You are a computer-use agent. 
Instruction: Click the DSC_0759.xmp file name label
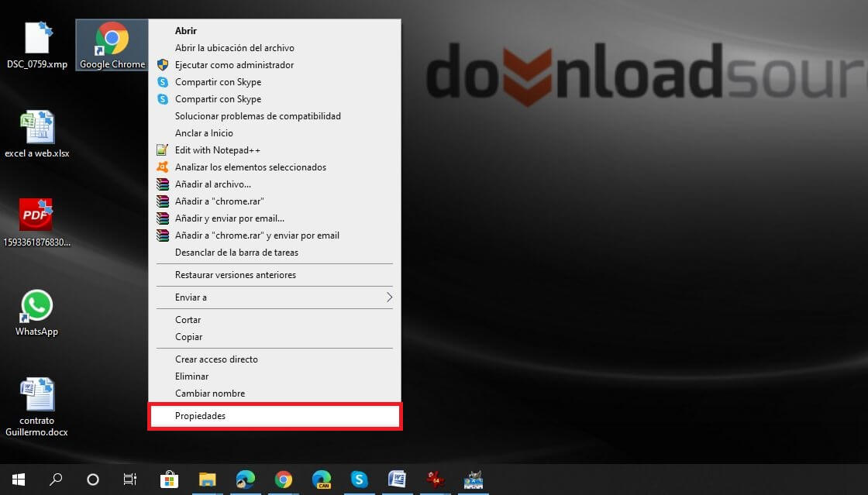[x=37, y=64]
